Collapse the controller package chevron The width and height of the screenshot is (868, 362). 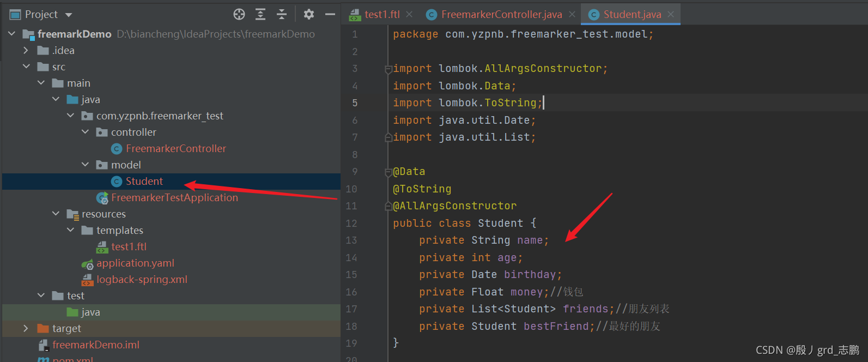click(85, 132)
